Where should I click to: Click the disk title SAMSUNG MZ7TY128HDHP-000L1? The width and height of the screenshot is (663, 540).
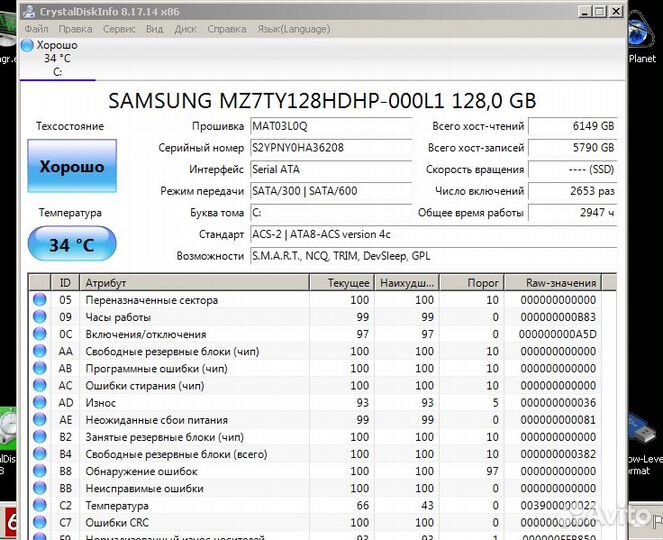tap(322, 101)
